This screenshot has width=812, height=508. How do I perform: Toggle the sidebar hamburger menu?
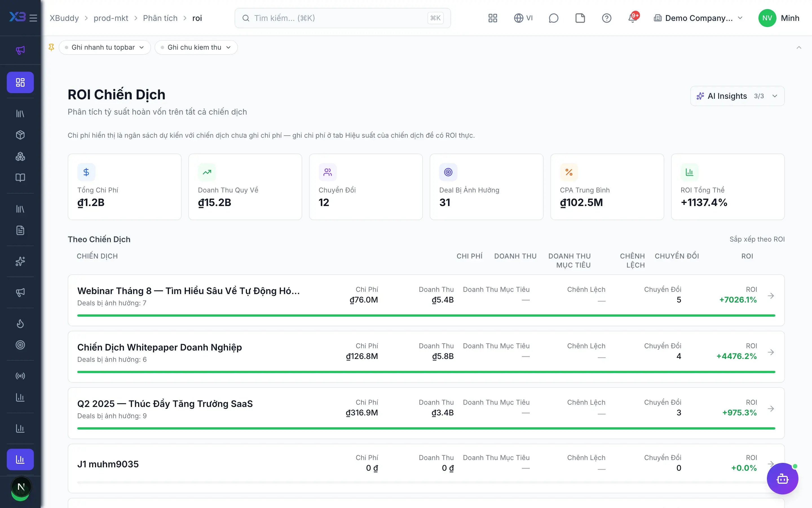[x=33, y=18]
